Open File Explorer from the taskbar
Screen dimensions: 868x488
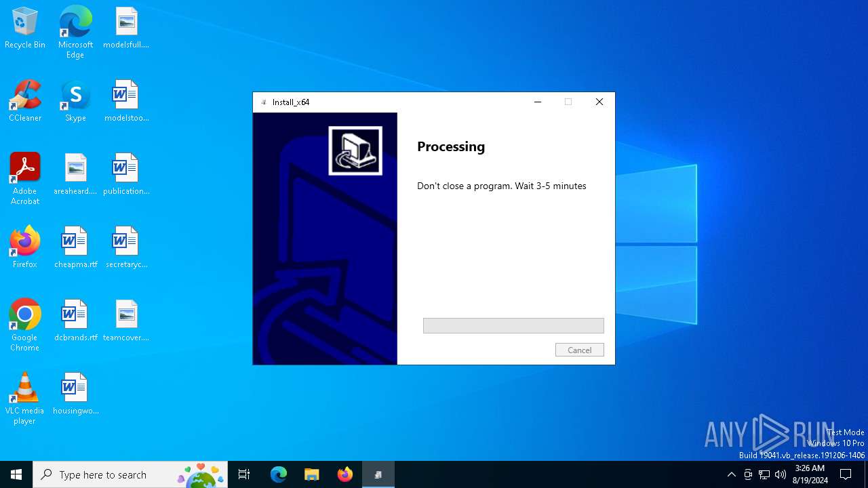(x=311, y=474)
